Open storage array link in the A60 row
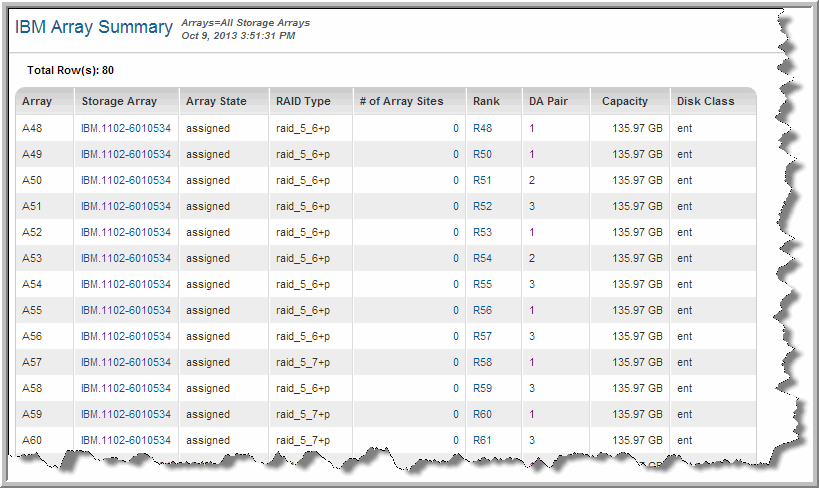819x488 pixels. coord(126,440)
